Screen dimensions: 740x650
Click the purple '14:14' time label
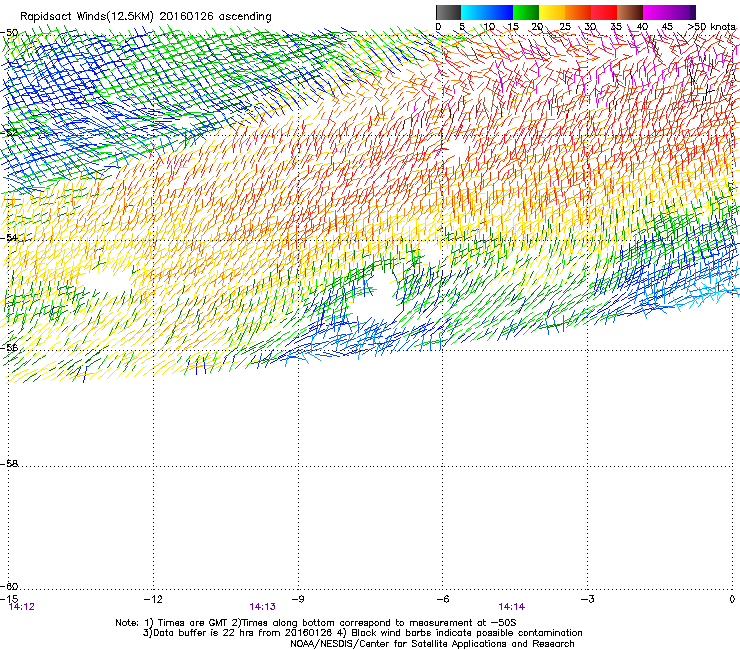(512, 607)
